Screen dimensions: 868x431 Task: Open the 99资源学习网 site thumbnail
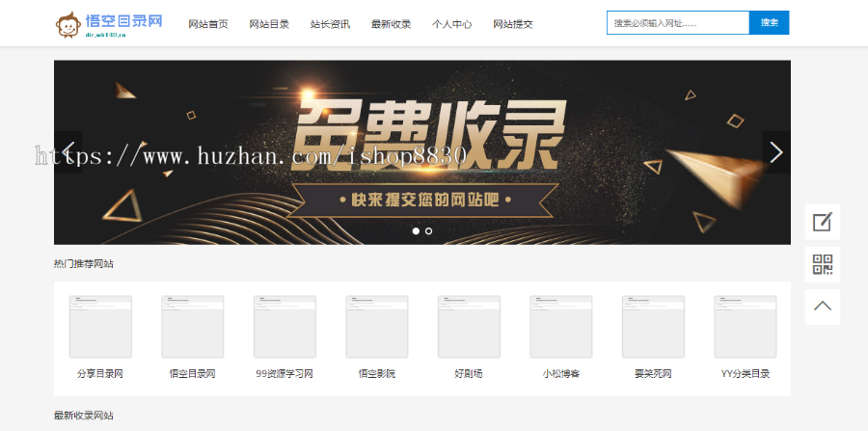point(285,327)
